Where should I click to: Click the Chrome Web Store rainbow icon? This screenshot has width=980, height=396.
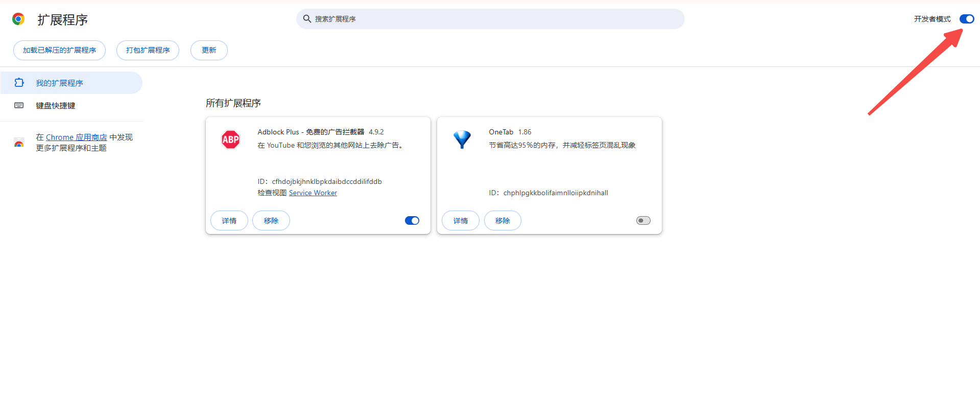pos(19,143)
